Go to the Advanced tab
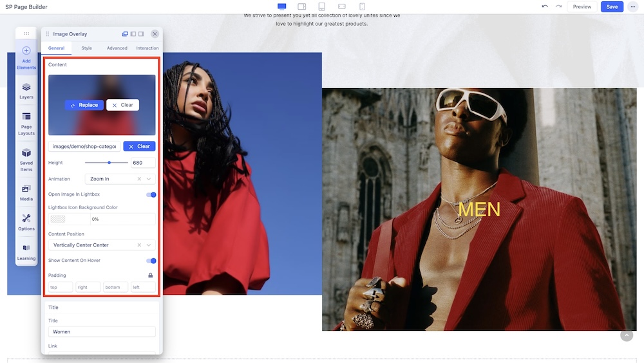This screenshot has width=644, height=363. click(x=117, y=48)
